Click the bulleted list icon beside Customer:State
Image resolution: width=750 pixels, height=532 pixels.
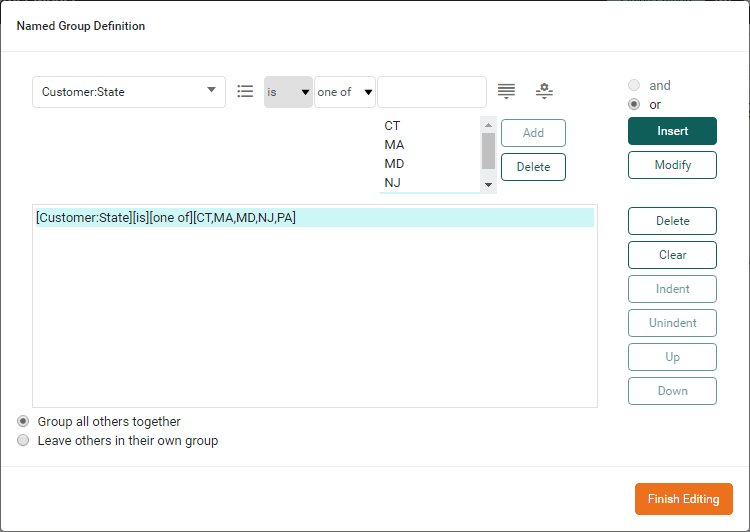coord(245,91)
